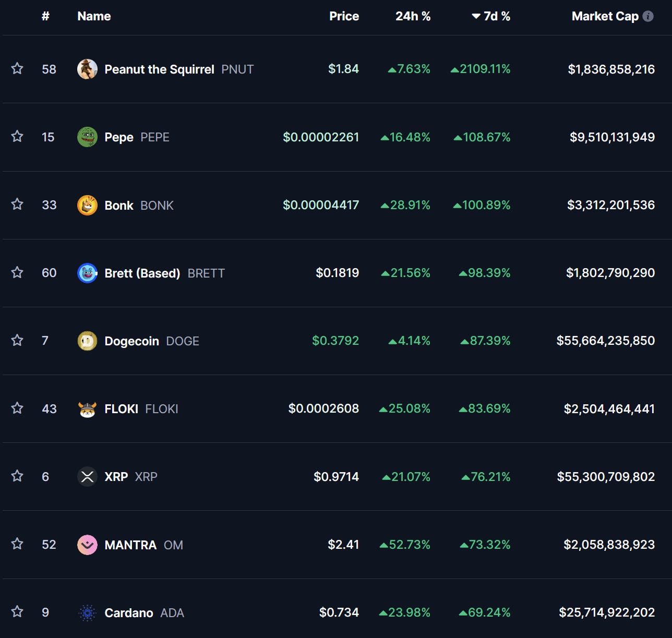The image size is (672, 638).
Task: Add Cardano to watchlist star
Action: [17, 611]
